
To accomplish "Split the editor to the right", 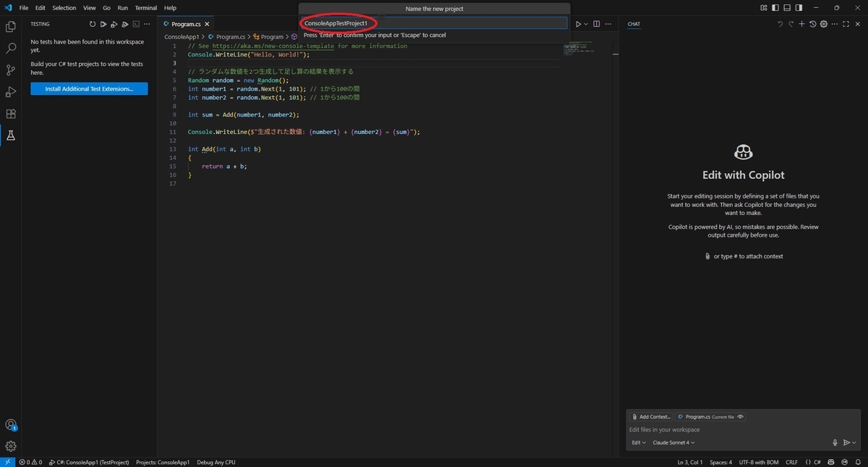I will pyautogui.click(x=597, y=24).
